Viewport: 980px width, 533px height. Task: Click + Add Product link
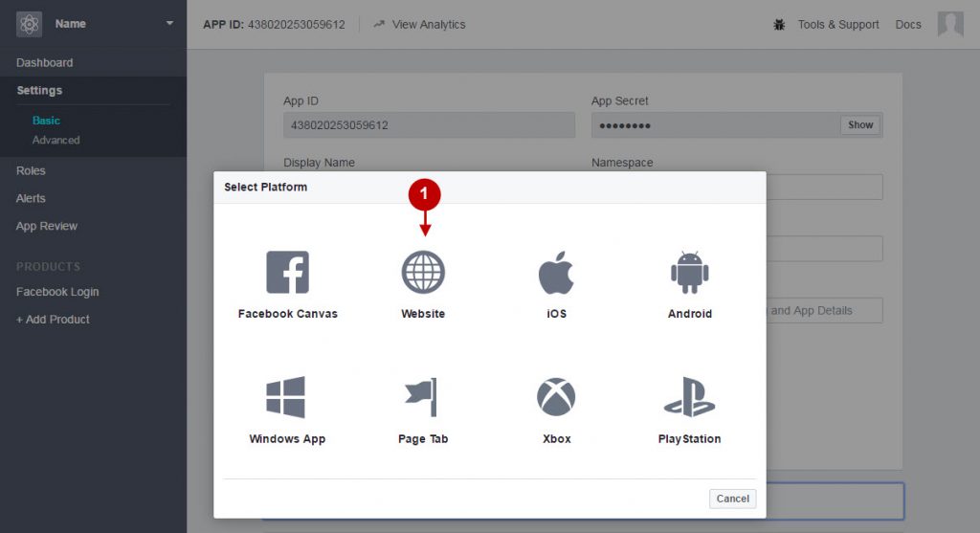[x=53, y=320]
